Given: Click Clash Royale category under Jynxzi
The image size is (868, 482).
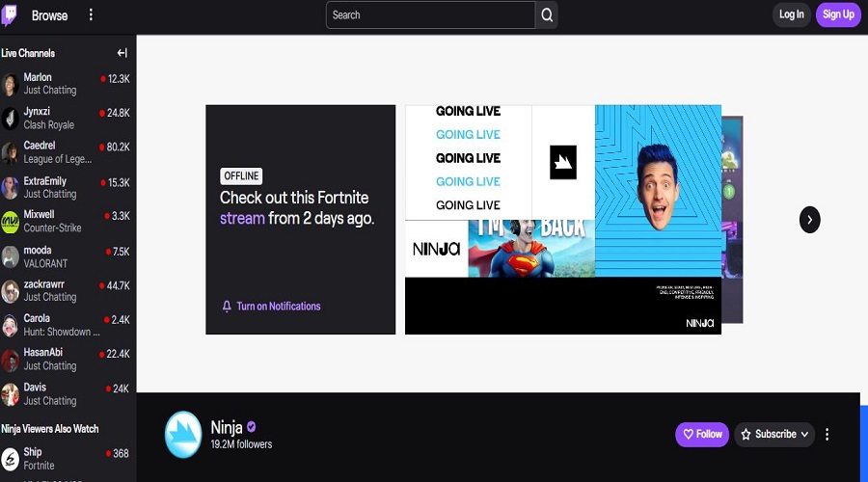Looking at the screenshot, I should [49, 125].
